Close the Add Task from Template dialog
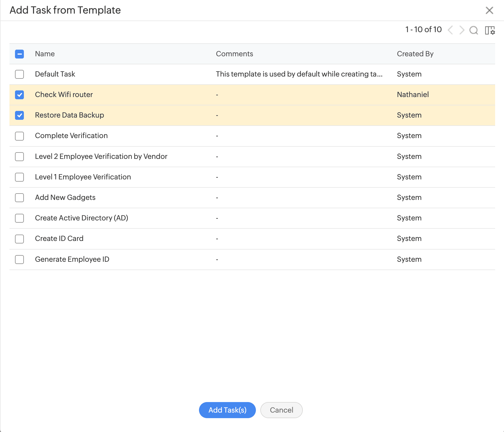Screen dimensions: 504x432 click(x=489, y=11)
